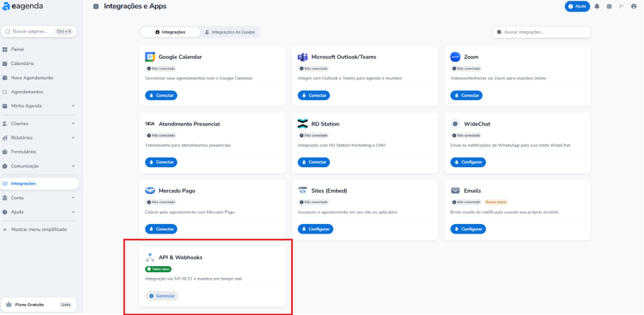This screenshot has height=315, width=644.
Task: Click Conectar for Microsoft Outlook/Teams
Action: pos(314,96)
